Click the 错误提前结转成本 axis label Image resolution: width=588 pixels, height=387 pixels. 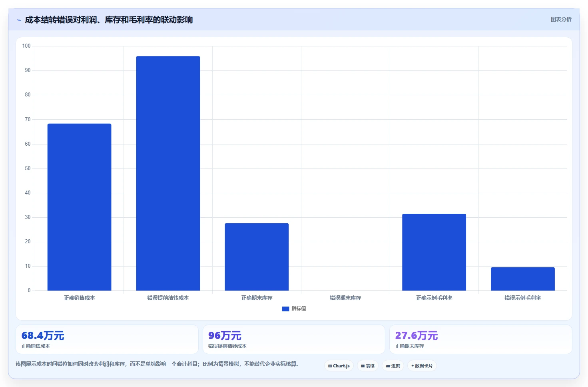click(168, 298)
